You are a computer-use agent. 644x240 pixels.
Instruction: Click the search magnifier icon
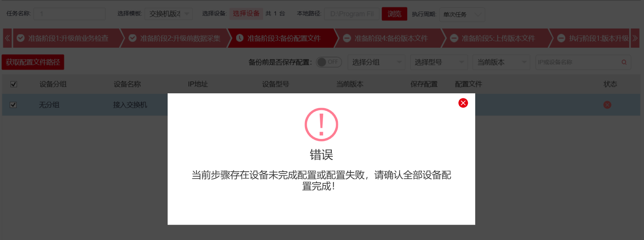pyautogui.click(x=624, y=62)
